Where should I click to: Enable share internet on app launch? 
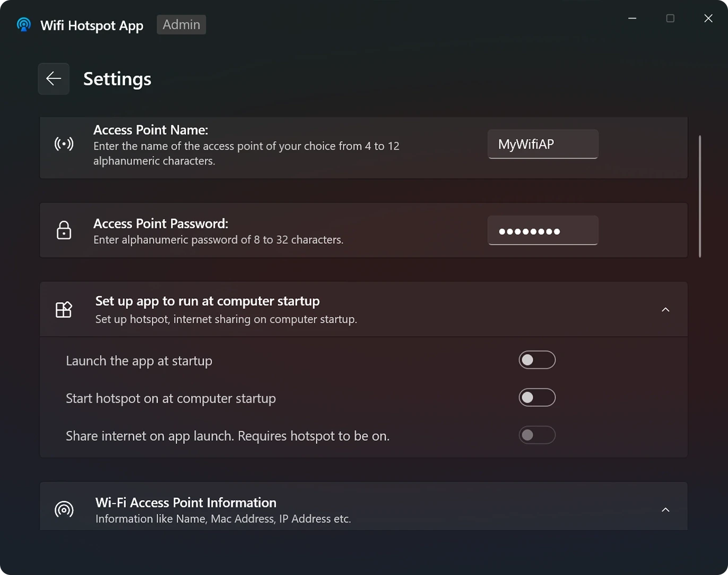(537, 435)
